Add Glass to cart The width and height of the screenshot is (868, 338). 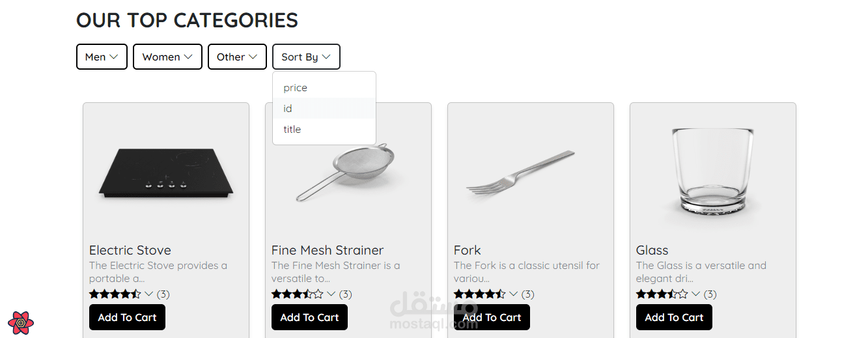coord(674,318)
